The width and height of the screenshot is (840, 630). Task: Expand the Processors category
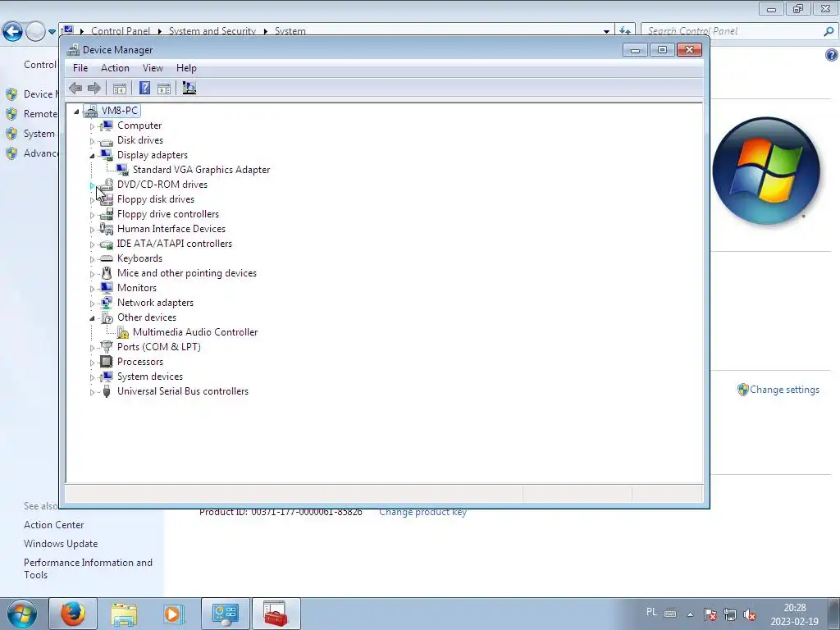pos(92,363)
